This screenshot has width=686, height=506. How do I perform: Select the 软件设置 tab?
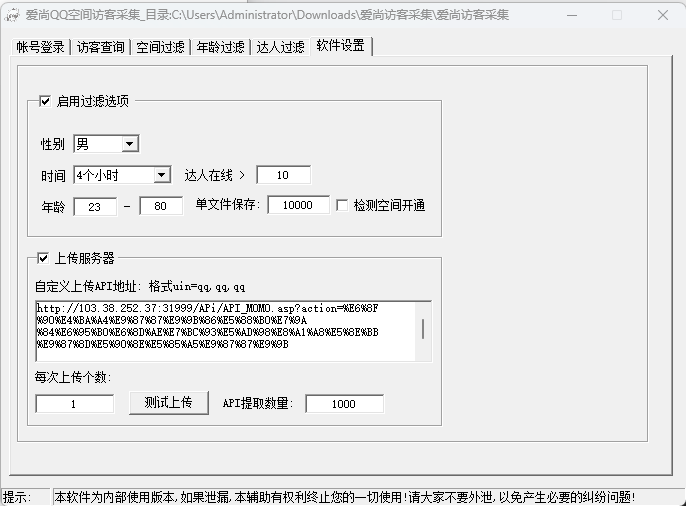click(x=341, y=46)
